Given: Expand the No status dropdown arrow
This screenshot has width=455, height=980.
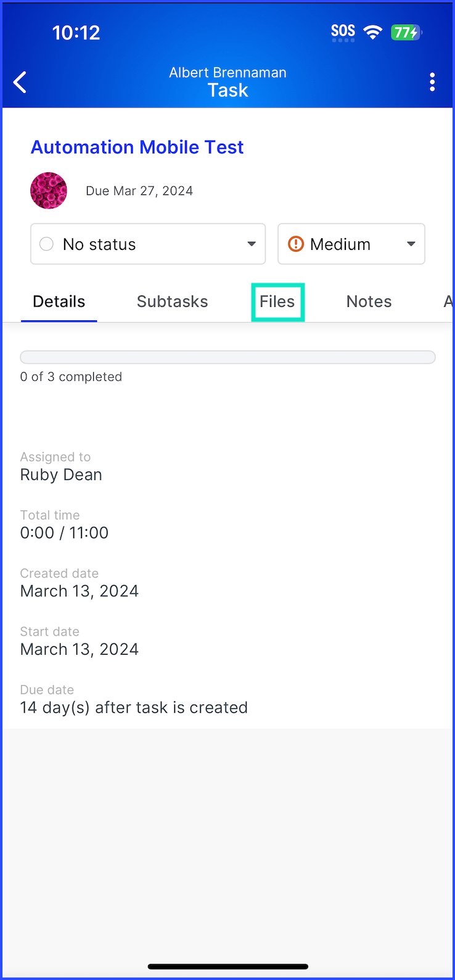Looking at the screenshot, I should (252, 244).
